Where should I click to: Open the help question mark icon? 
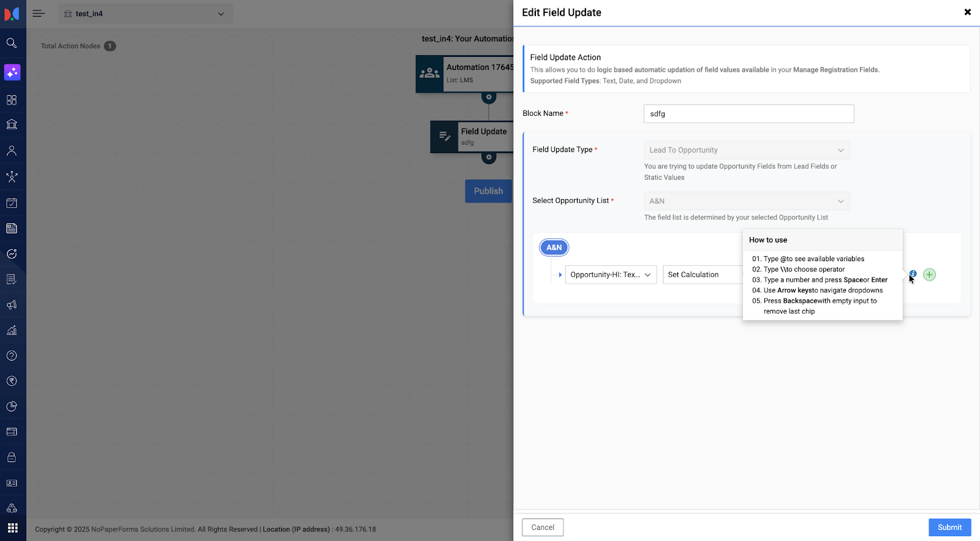[12, 355]
